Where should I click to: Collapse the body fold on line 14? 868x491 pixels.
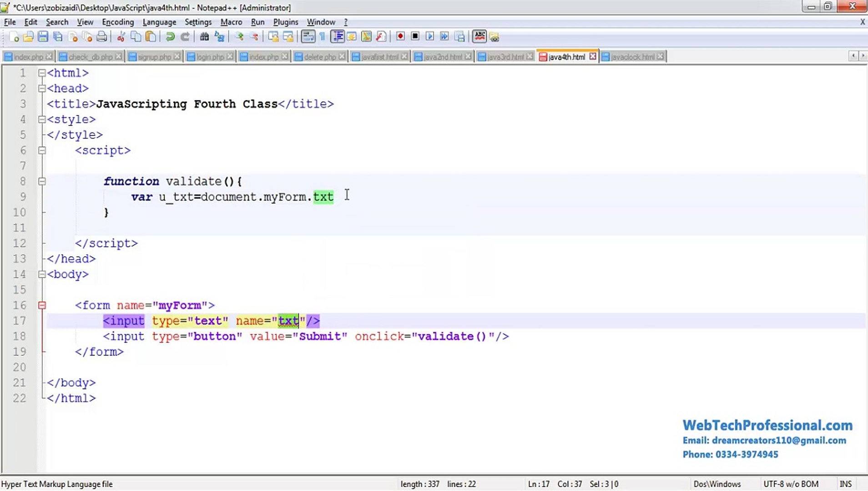42,274
